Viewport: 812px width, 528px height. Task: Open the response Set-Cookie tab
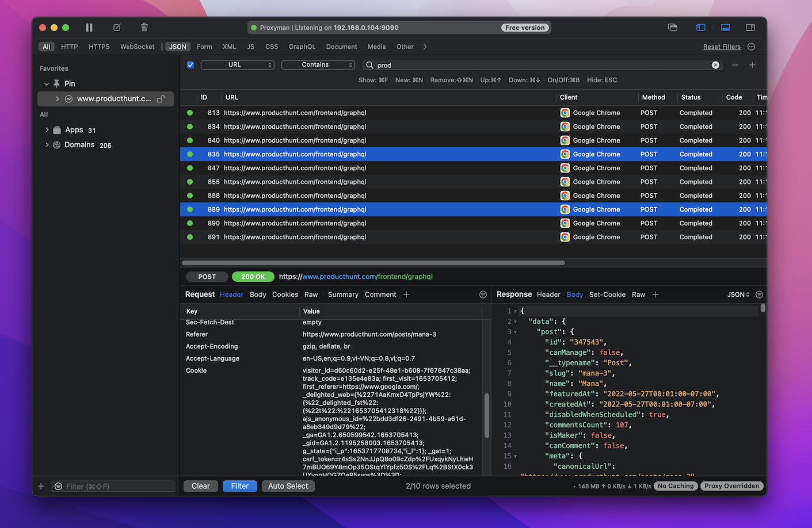point(607,294)
